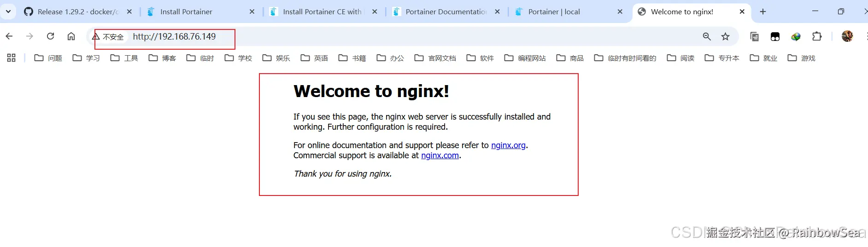Click the user profile avatar
868x247 pixels.
[847, 36]
